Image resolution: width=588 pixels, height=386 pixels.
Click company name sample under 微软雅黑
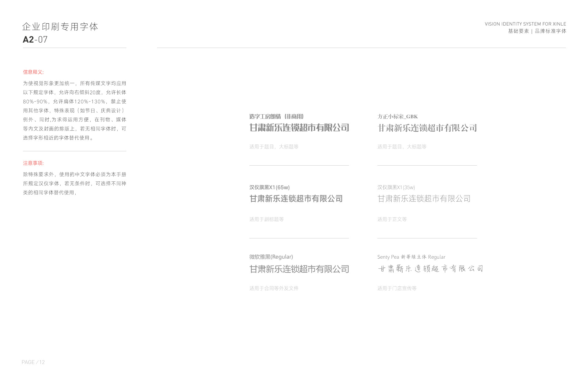click(x=299, y=269)
